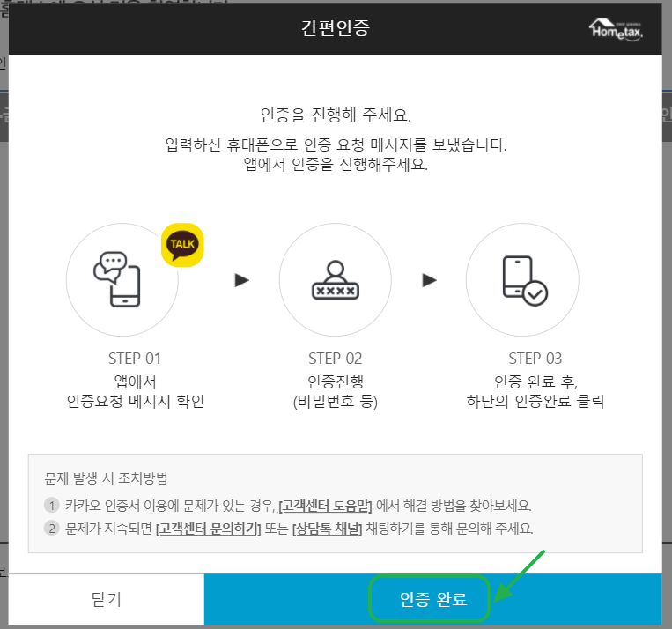Click the STEP 03 label

535,359
